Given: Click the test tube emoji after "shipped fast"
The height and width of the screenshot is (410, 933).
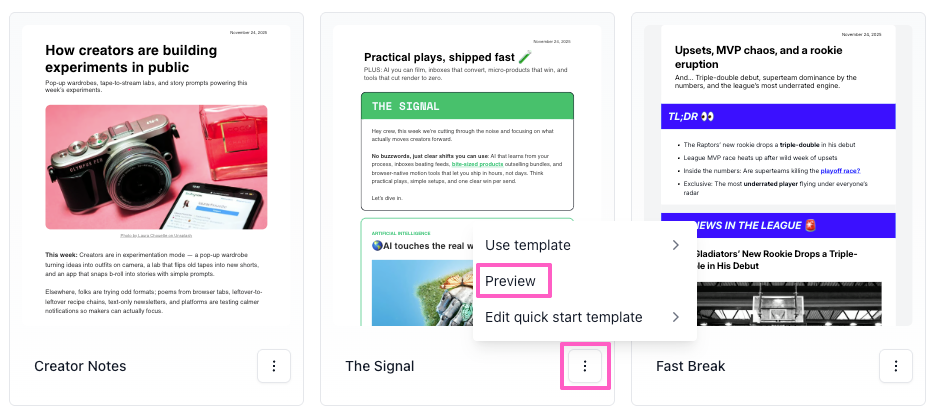Looking at the screenshot, I should [x=520, y=58].
